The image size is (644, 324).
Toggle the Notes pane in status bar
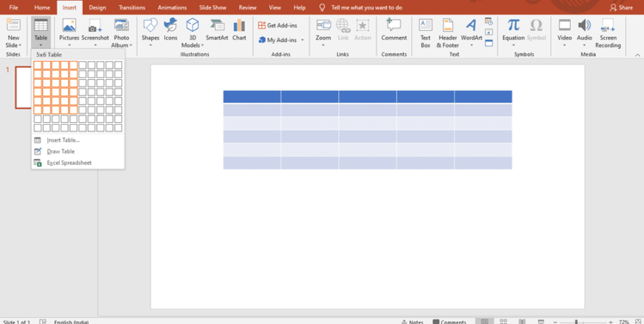tap(412, 322)
